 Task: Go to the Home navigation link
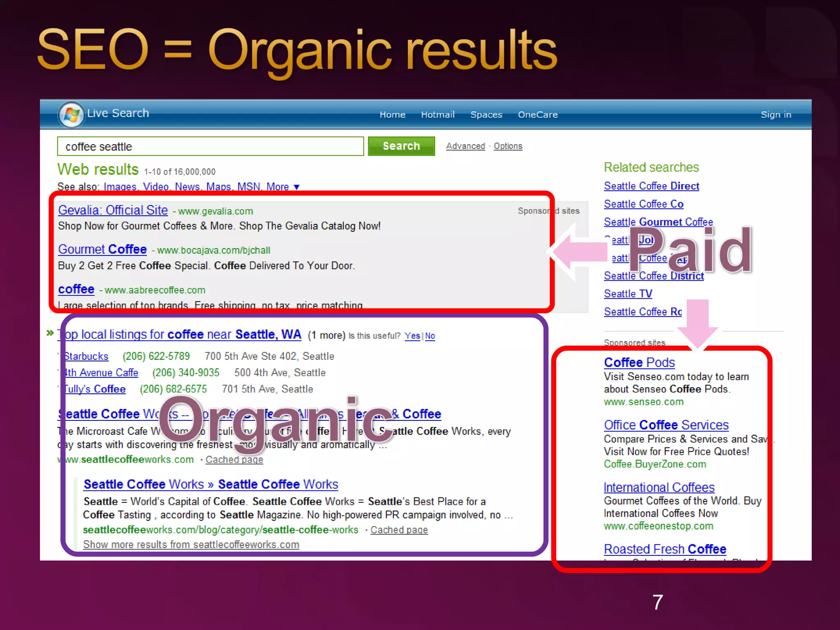(392, 114)
